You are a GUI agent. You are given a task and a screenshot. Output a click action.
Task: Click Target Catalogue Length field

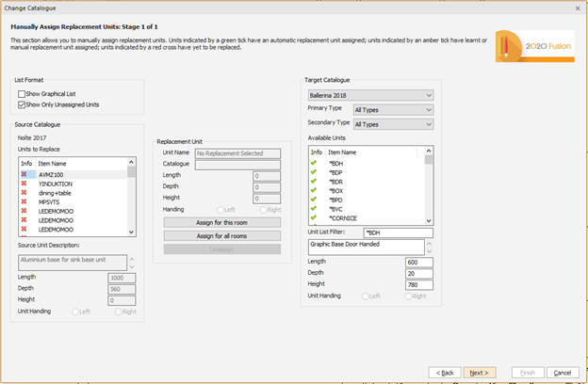(x=419, y=263)
